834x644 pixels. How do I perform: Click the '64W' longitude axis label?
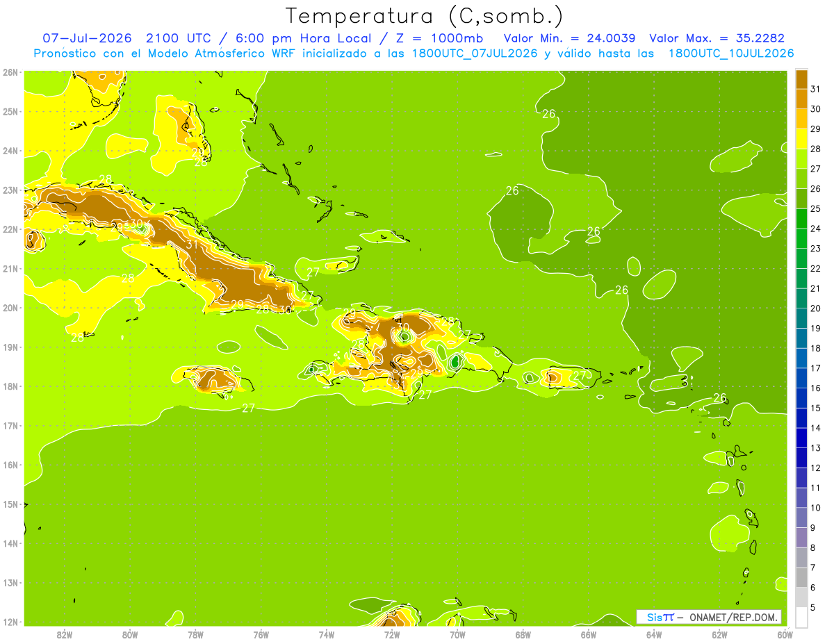[x=654, y=634]
